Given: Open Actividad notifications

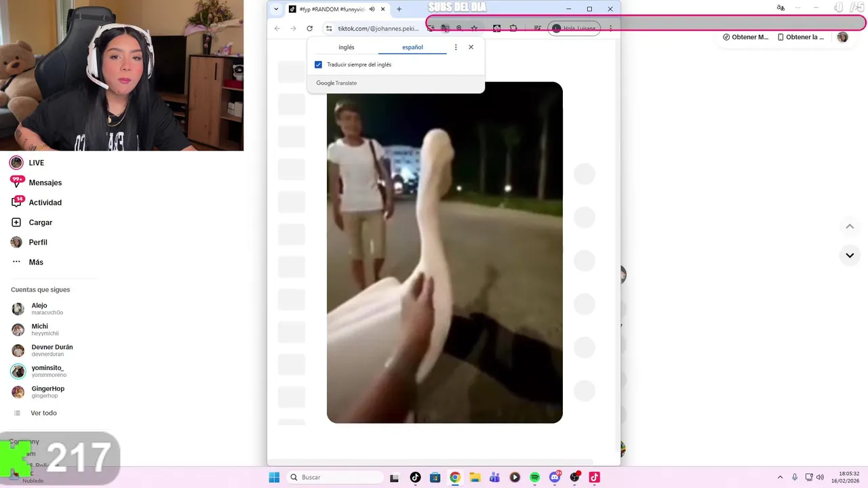Looking at the screenshot, I should click(x=36, y=203).
